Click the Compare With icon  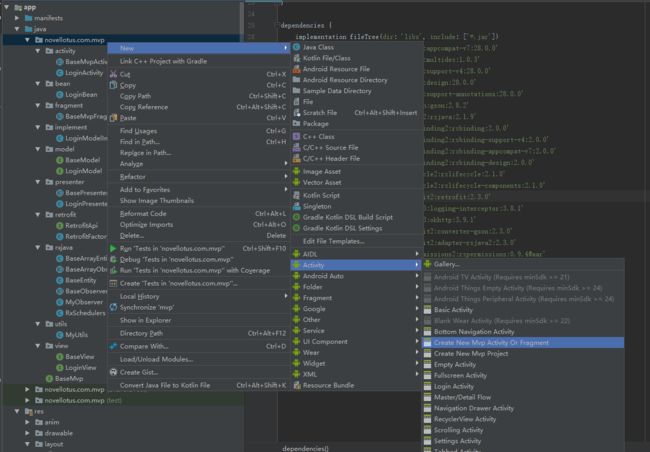point(113,346)
